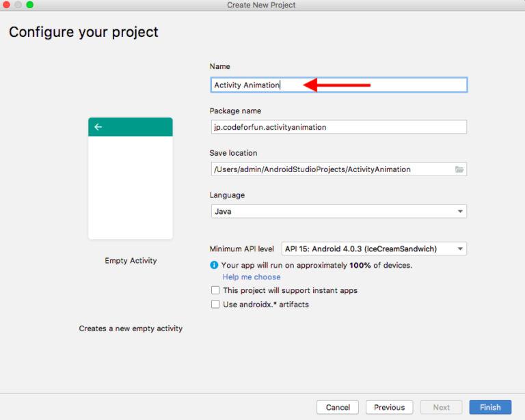Click the Save location path field

click(x=331, y=169)
